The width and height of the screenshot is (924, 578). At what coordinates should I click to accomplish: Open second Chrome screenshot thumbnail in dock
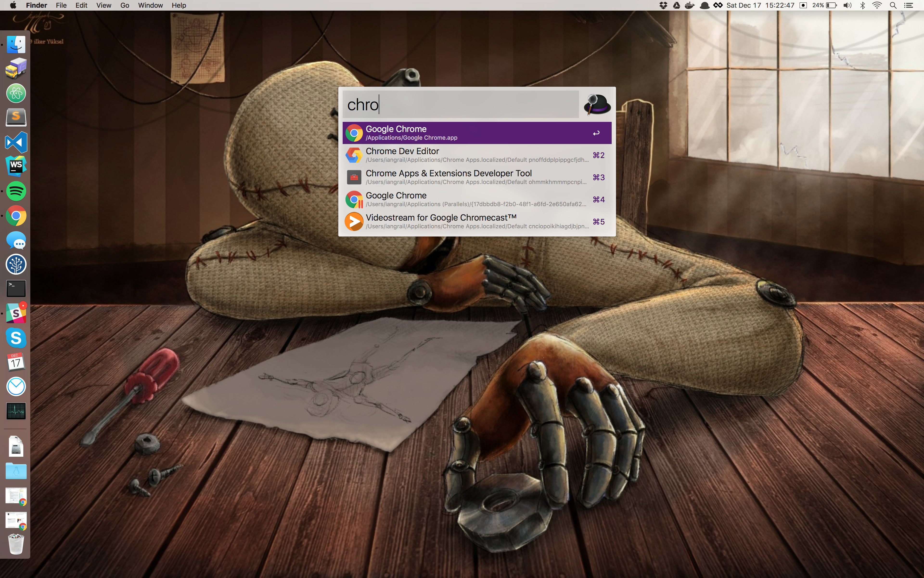tap(16, 521)
